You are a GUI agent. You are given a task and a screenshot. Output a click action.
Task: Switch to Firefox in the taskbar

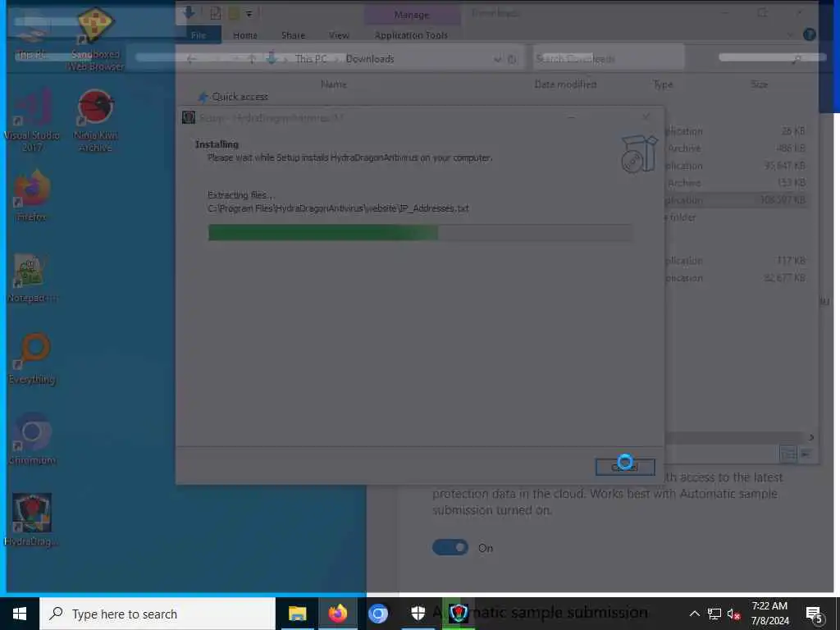(x=337, y=614)
